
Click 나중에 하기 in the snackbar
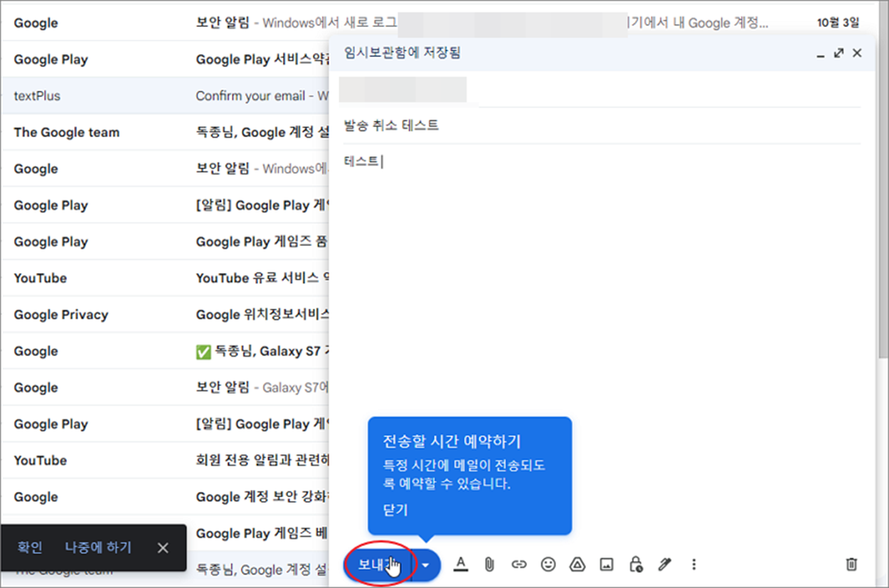tap(98, 547)
